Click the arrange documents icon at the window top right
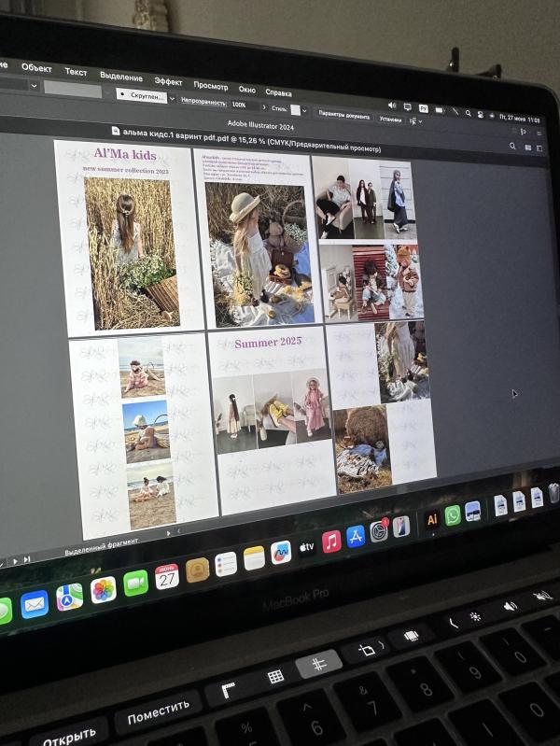The image size is (560, 746). (528, 148)
